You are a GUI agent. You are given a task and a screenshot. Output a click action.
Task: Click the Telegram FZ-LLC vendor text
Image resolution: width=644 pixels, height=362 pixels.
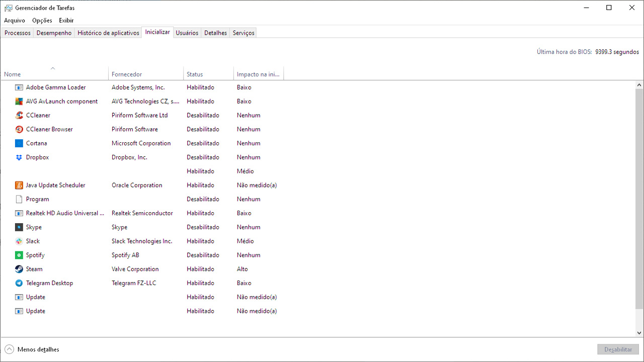(x=134, y=283)
